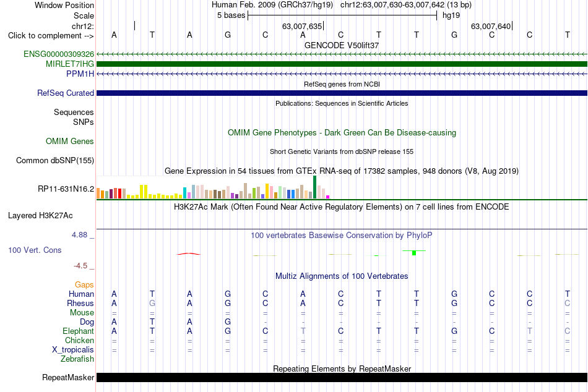
Task: Open 'Publications: Sequences in Scientific Articles' title
Action: pos(342,103)
